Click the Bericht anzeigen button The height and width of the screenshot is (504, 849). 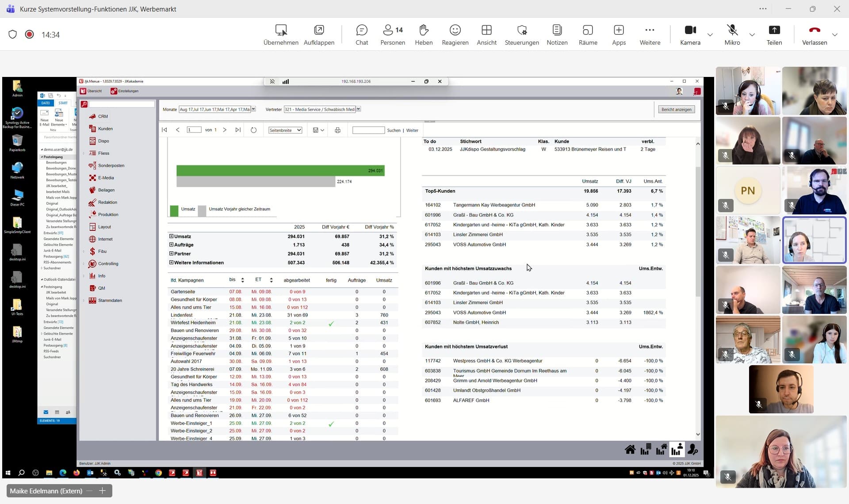click(x=676, y=110)
